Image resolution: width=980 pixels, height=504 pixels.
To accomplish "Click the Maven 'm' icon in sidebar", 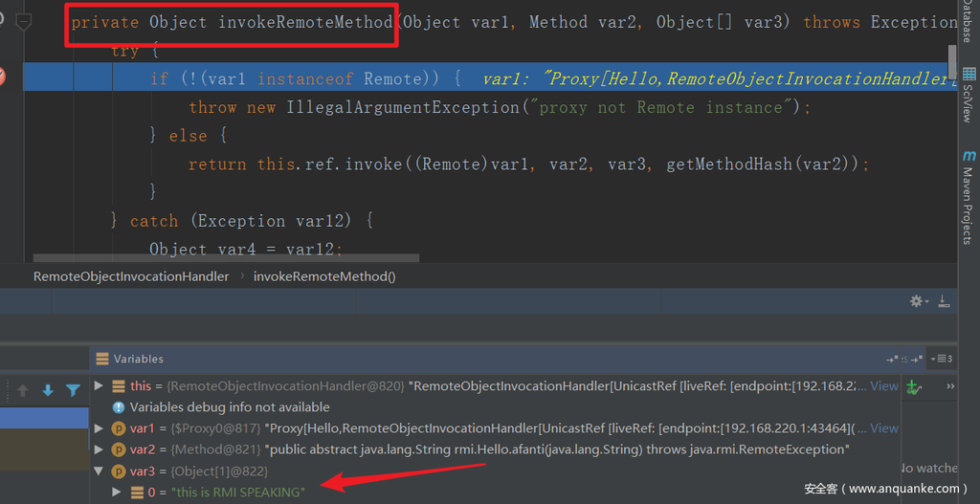I will (969, 156).
